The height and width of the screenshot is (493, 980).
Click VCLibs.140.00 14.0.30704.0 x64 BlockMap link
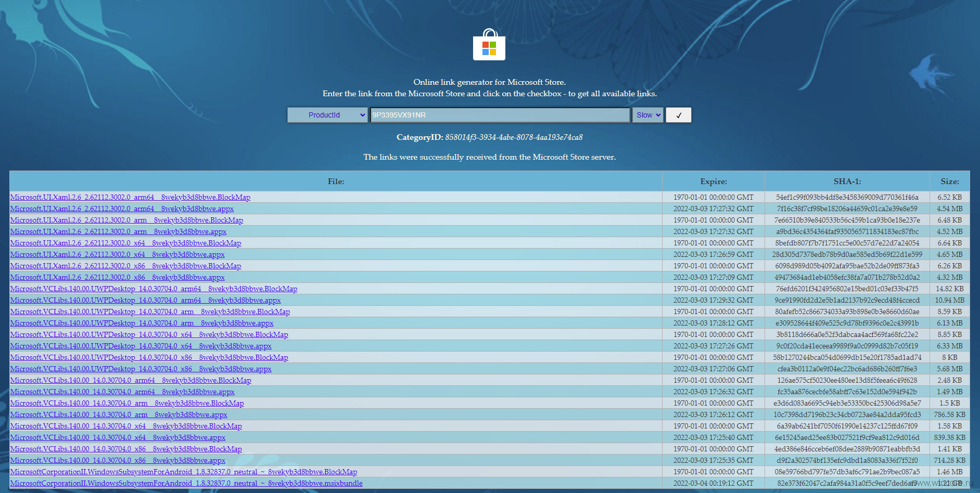click(x=126, y=426)
